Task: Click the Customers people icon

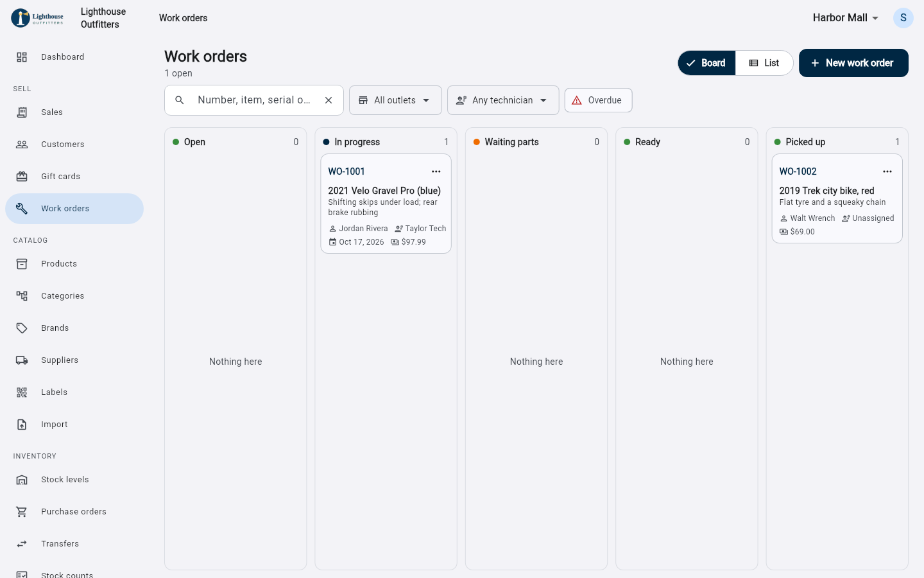Action: 22,144
